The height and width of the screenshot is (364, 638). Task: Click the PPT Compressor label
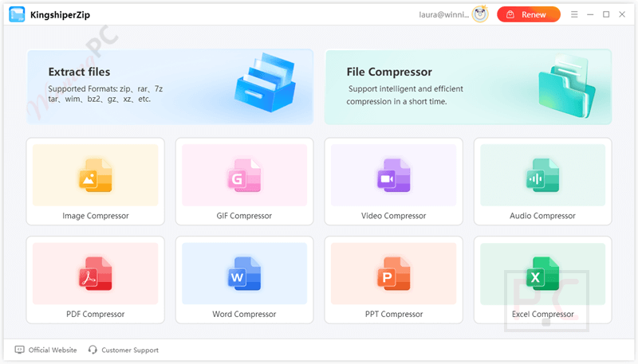(393, 314)
